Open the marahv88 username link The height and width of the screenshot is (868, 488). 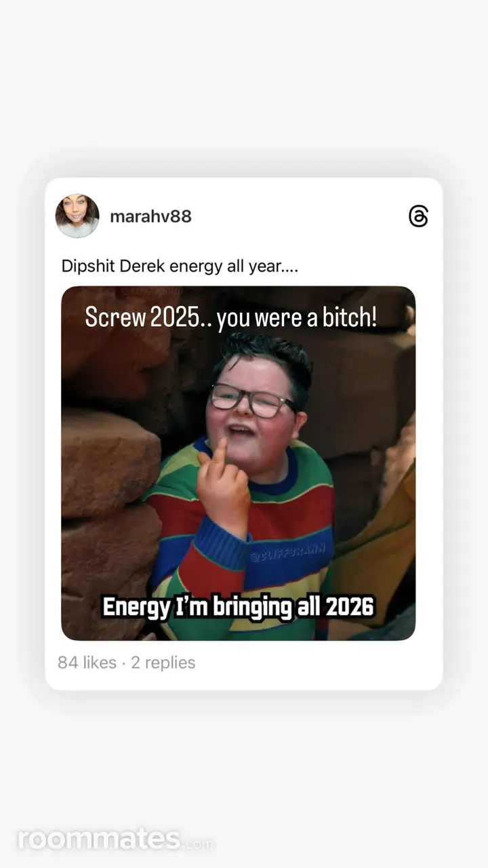tap(150, 216)
